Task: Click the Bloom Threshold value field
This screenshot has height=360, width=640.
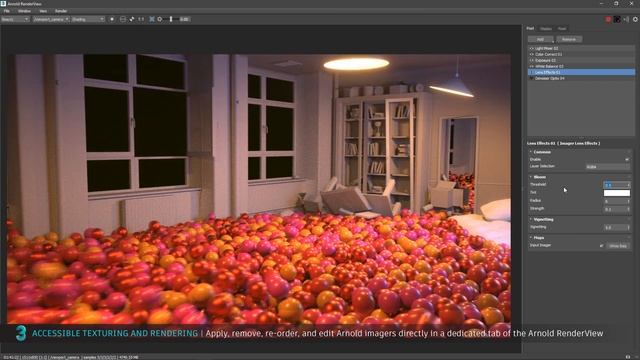Action: click(616, 185)
